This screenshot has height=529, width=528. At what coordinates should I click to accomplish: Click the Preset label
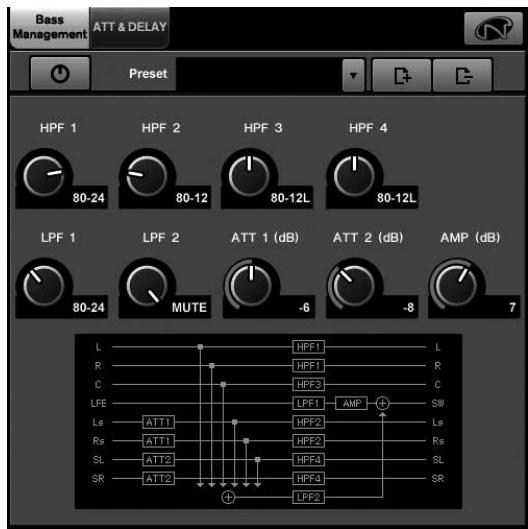148,74
